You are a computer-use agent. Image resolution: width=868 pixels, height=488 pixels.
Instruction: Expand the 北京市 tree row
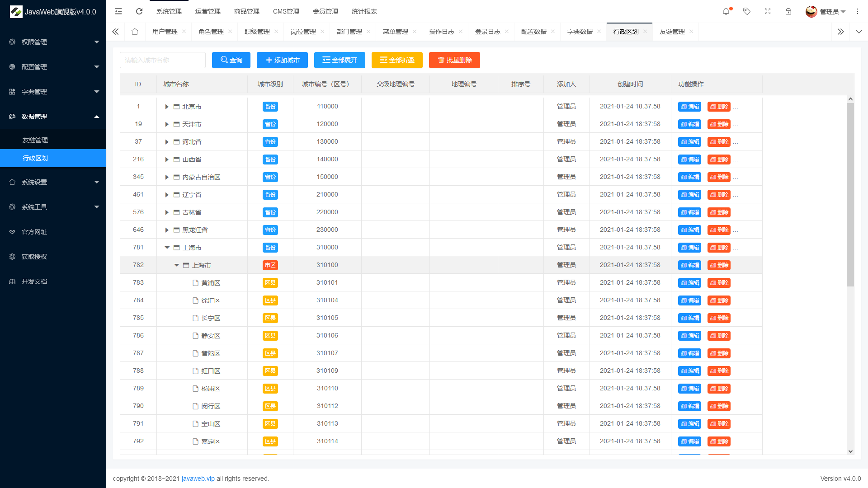(167, 107)
